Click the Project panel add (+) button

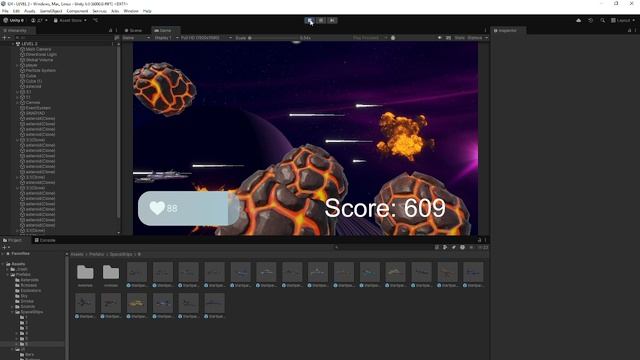[6, 247]
